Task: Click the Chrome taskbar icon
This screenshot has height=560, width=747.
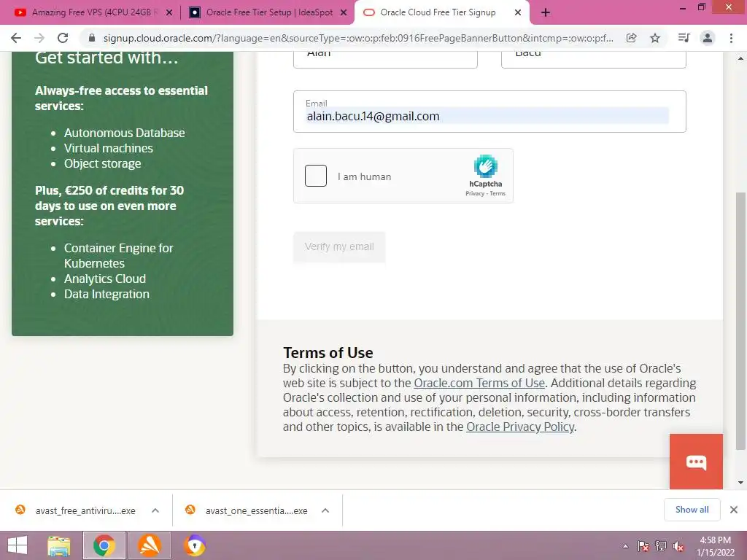Action: [104, 545]
